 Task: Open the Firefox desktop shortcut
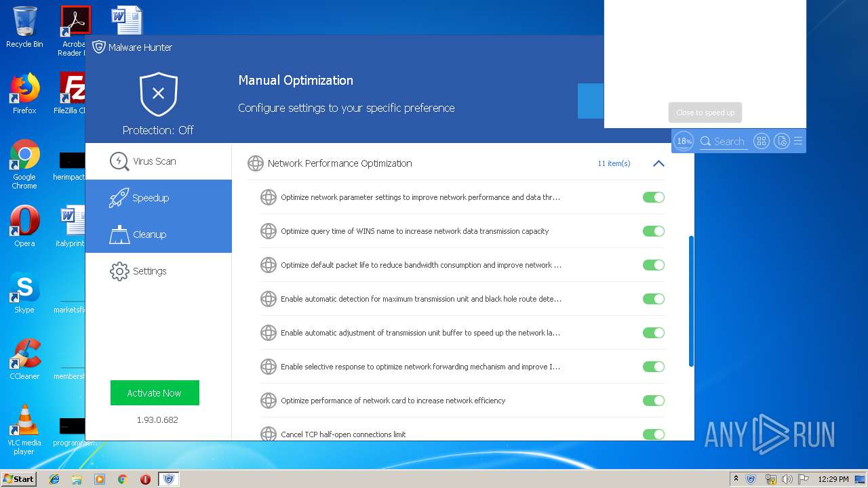[x=24, y=94]
